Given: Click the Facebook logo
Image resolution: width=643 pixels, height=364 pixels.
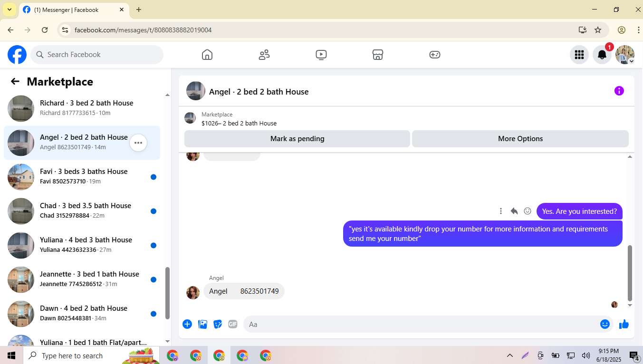Looking at the screenshot, I should point(17,55).
